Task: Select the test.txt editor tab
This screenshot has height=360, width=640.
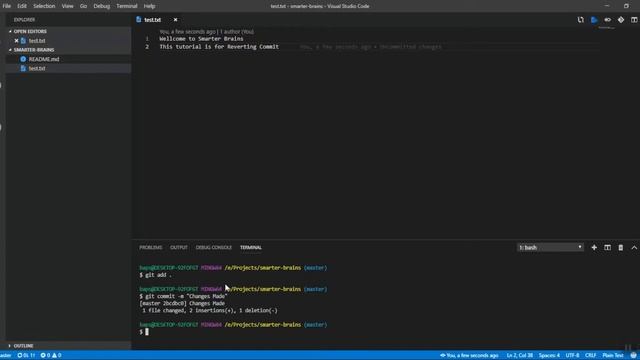Action: (x=153, y=20)
